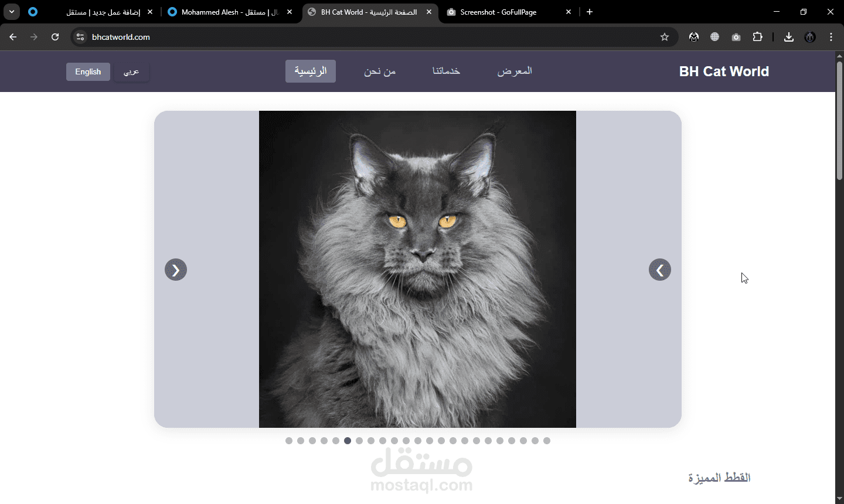Close the Screenshot - GoFullPage tab
844x504 pixels.
click(569, 12)
